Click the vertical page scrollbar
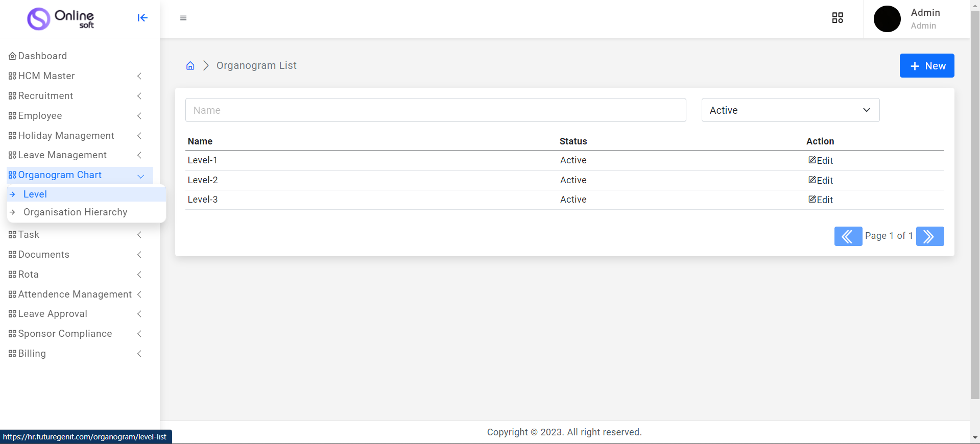Viewport: 980px width, 444px height. pyautogui.click(x=975, y=204)
